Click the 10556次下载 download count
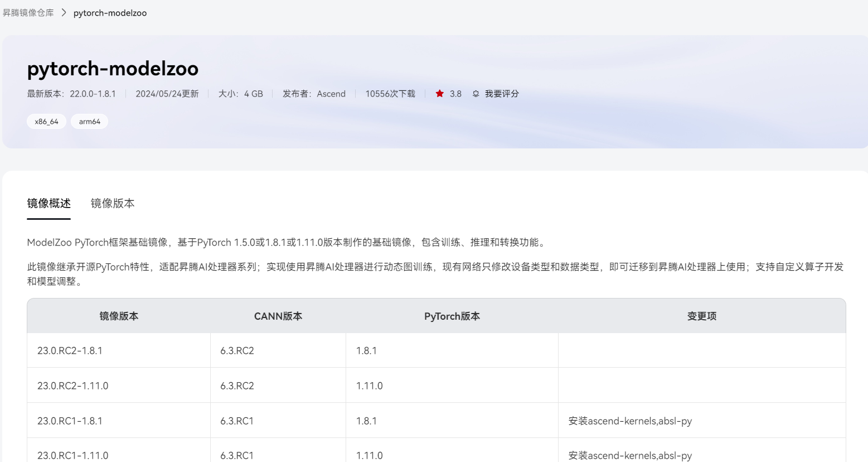The width and height of the screenshot is (868, 462). click(390, 94)
